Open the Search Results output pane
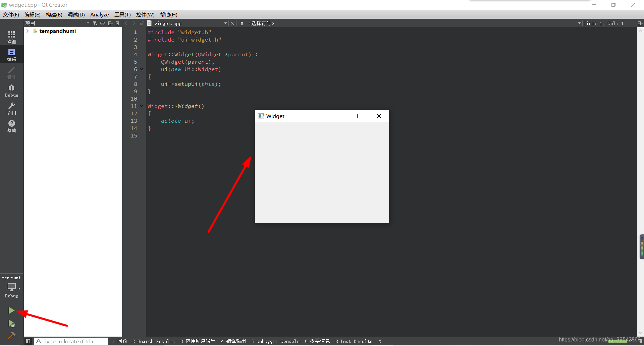The height and width of the screenshot is (346, 644). [154, 341]
